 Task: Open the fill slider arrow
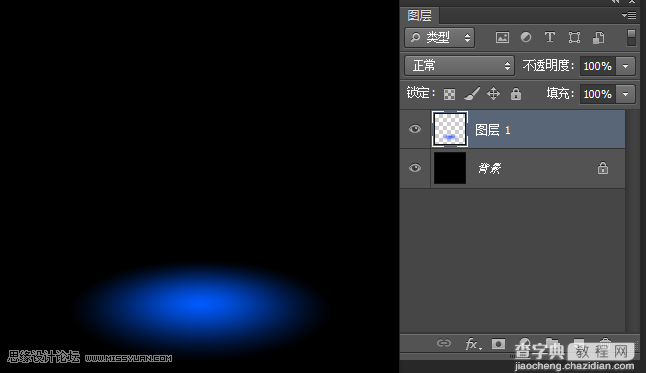pos(625,94)
